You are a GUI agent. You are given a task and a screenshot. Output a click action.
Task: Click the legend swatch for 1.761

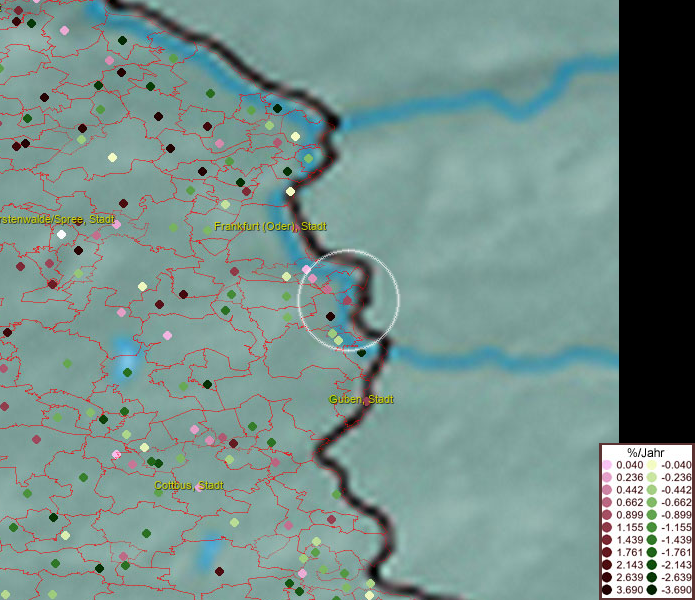607,553
